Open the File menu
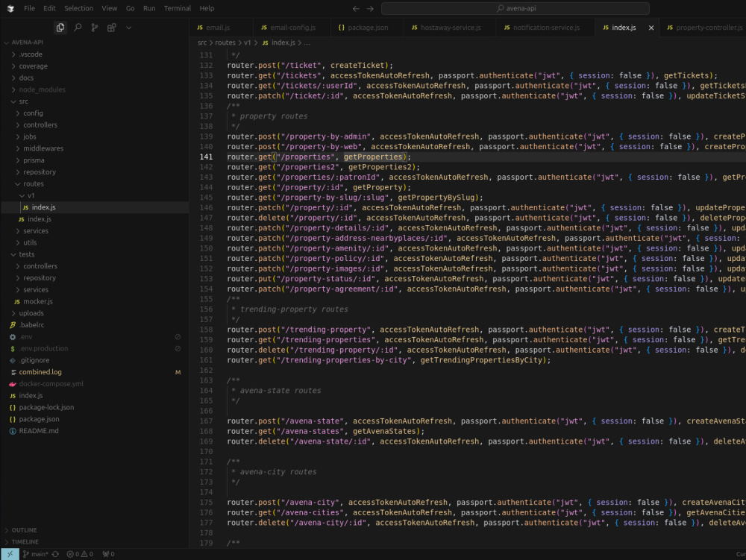 click(30, 8)
